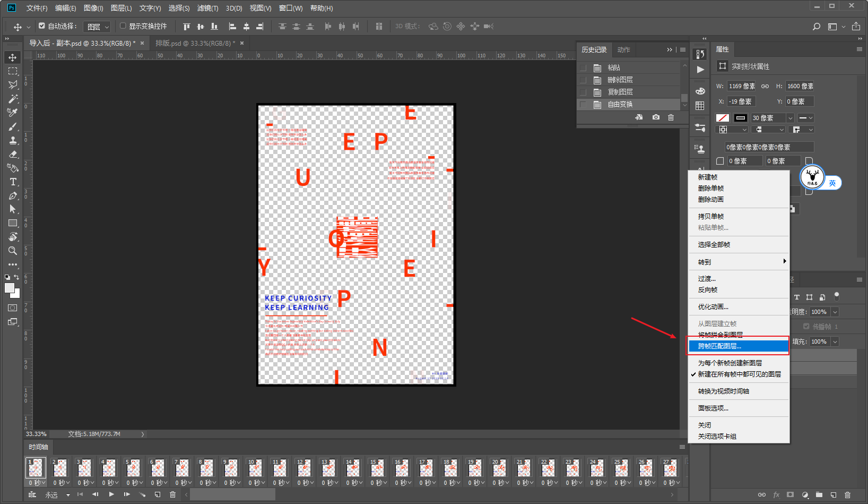Select the Eyedropper tool
Image resolution: width=868 pixels, height=504 pixels.
(x=13, y=113)
